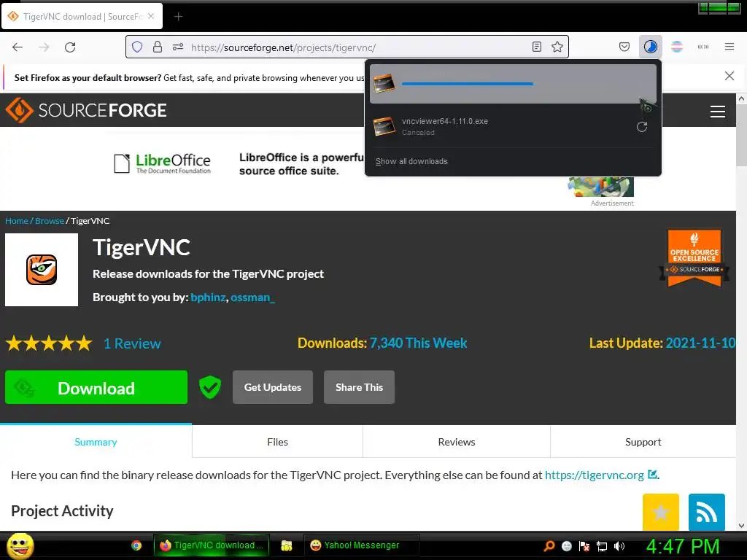
Task: Click the in-progress download entry
Action: [513, 84]
